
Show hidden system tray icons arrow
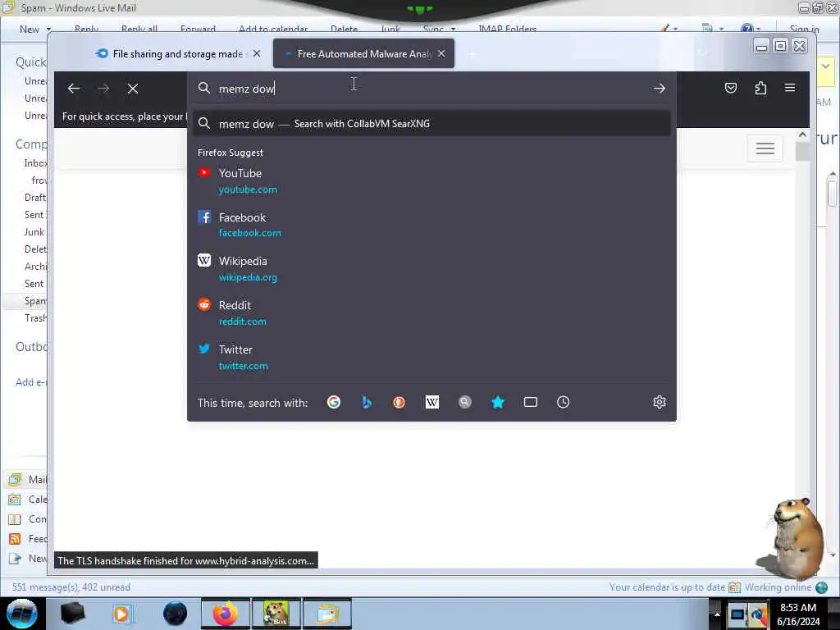(717, 614)
